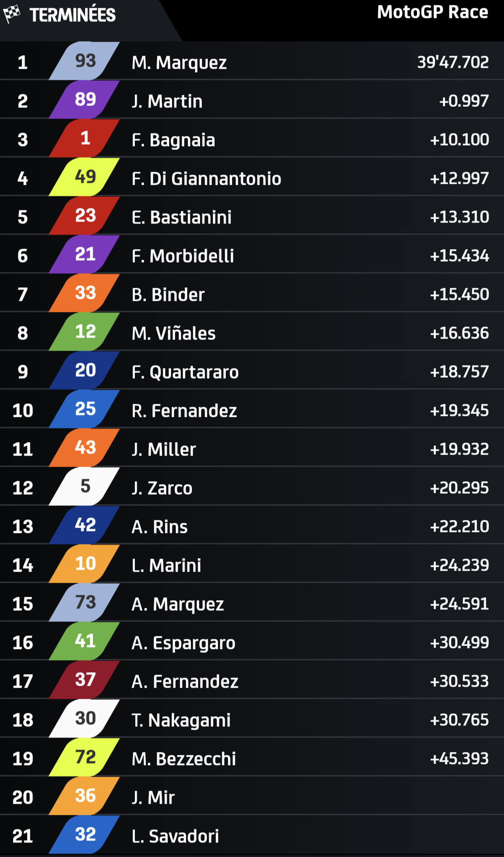Viewport: 504px width, 857px height.
Task: Select J. Mir result row
Action: (x=252, y=796)
